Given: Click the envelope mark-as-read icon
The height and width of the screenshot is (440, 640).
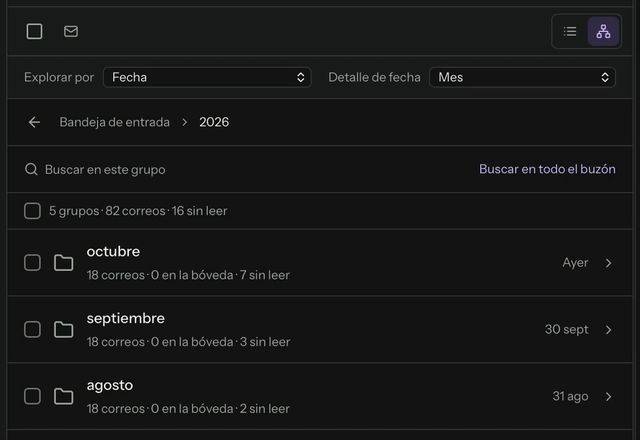Looking at the screenshot, I should coord(71,31).
